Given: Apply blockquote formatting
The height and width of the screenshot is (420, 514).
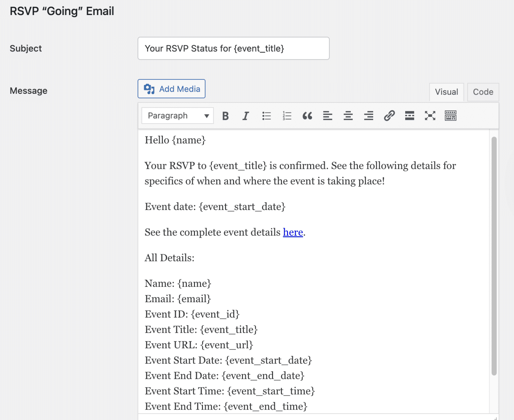Looking at the screenshot, I should pyautogui.click(x=307, y=116).
